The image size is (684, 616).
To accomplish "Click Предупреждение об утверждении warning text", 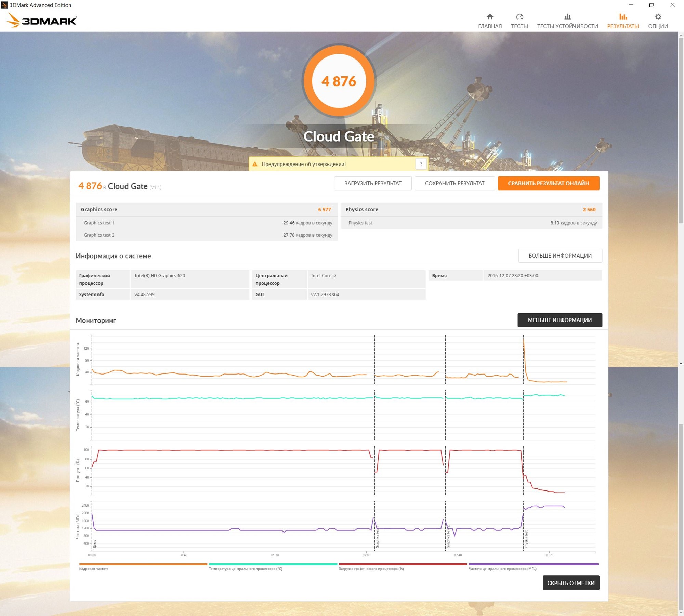I will tap(304, 164).
